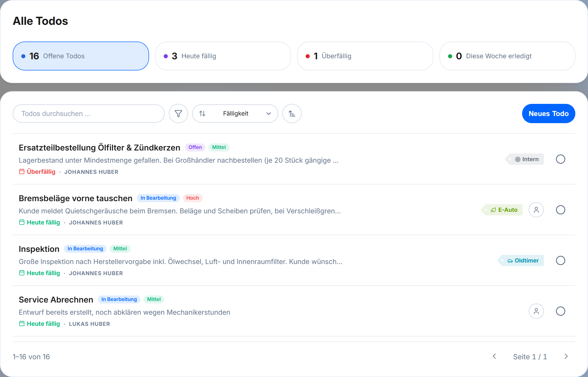
Task: Check off Service Abrechnen todo
Action: point(561,311)
